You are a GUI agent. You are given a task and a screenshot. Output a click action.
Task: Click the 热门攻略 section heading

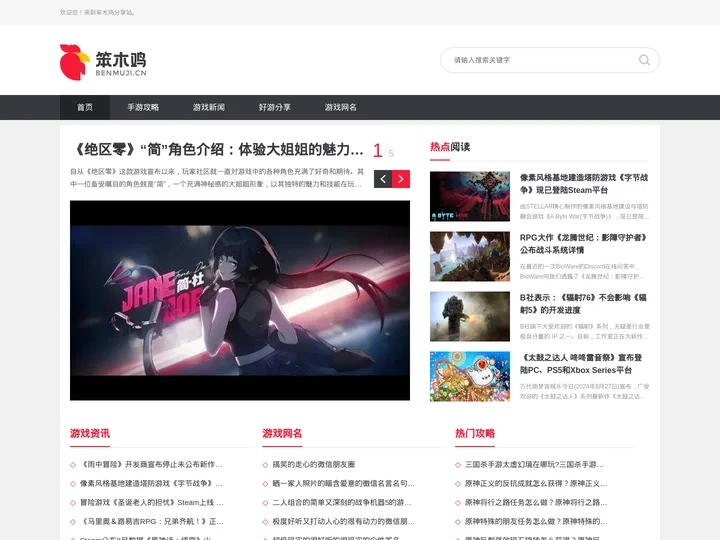pos(475,433)
